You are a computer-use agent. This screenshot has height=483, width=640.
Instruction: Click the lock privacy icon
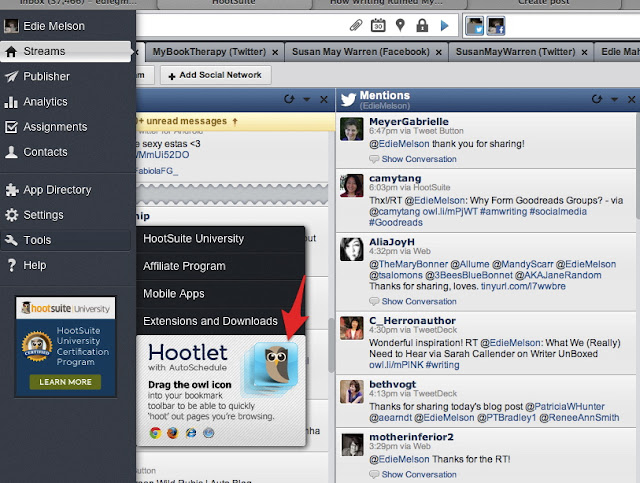pos(422,26)
